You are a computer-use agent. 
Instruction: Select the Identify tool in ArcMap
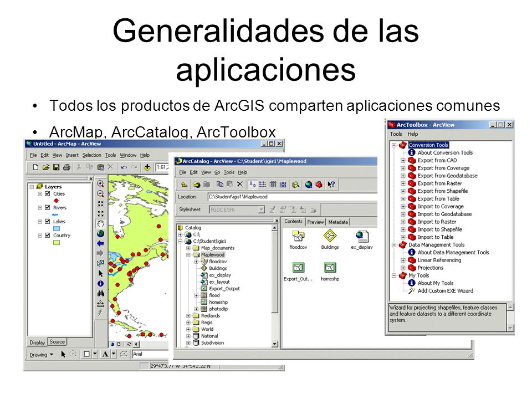[100, 283]
